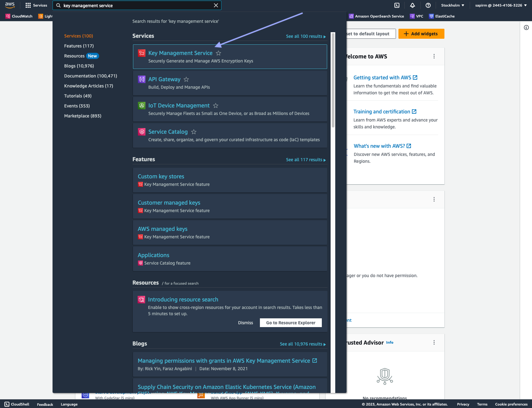Favorite API Gateway with the star
This screenshot has height=408, width=532.
[186, 79]
